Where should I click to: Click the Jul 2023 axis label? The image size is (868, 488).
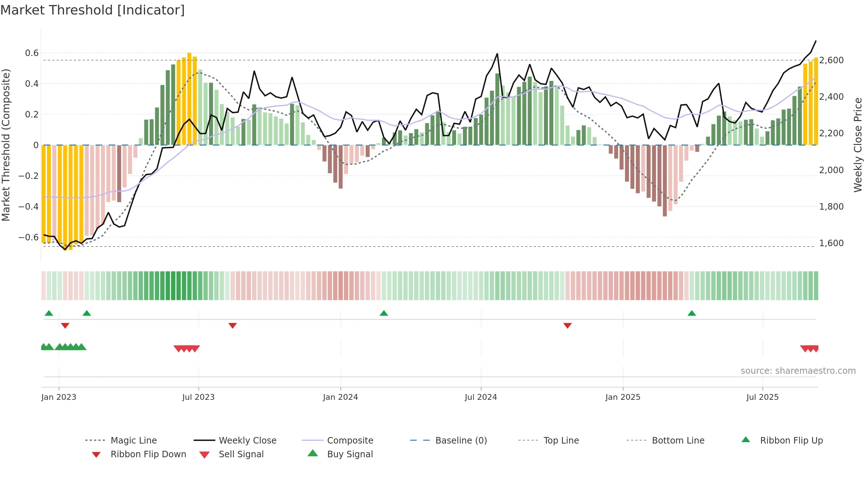pos(199,397)
